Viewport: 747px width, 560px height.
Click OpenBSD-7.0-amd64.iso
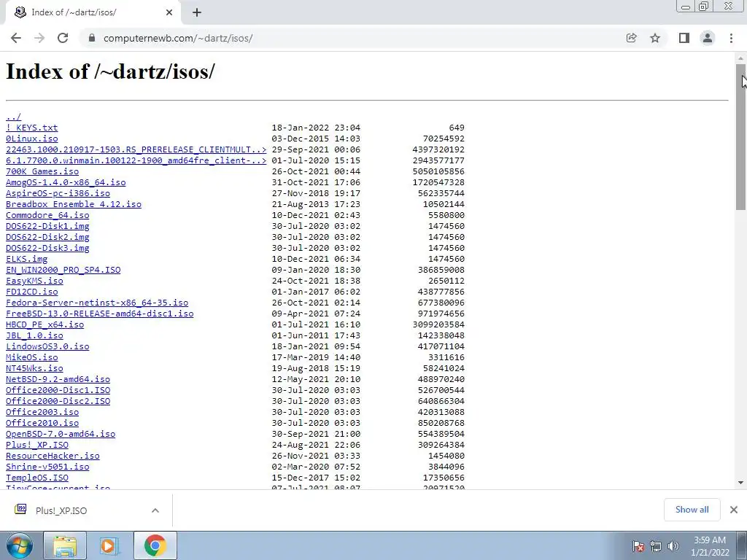point(61,435)
